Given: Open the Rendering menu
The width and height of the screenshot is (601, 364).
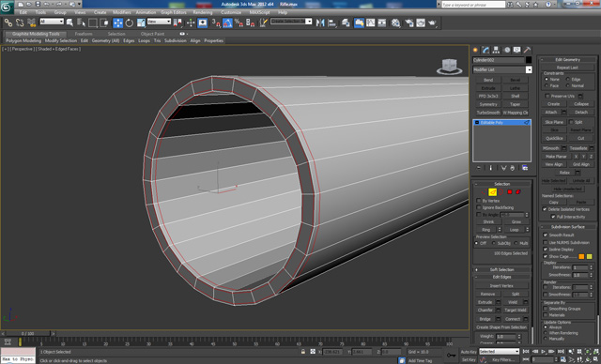Looking at the screenshot, I should 203,12.
